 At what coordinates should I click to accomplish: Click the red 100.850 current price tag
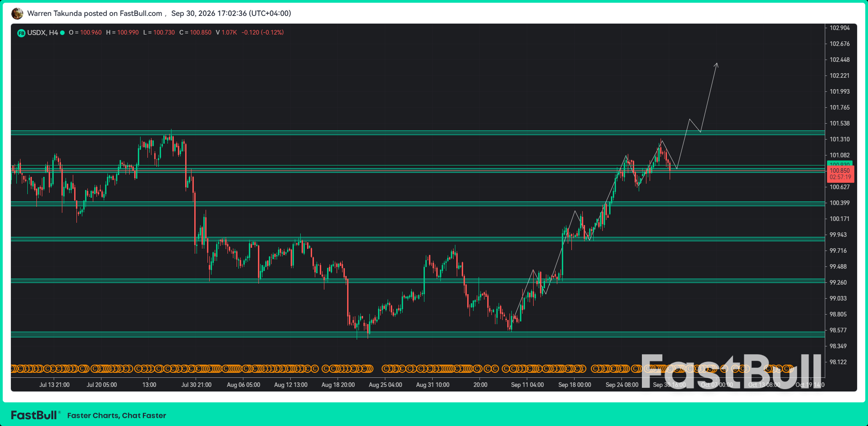pyautogui.click(x=840, y=170)
